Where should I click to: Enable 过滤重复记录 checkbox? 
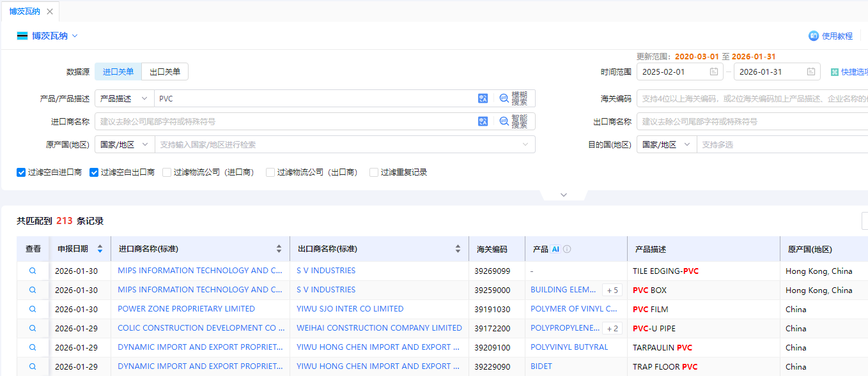coord(374,172)
